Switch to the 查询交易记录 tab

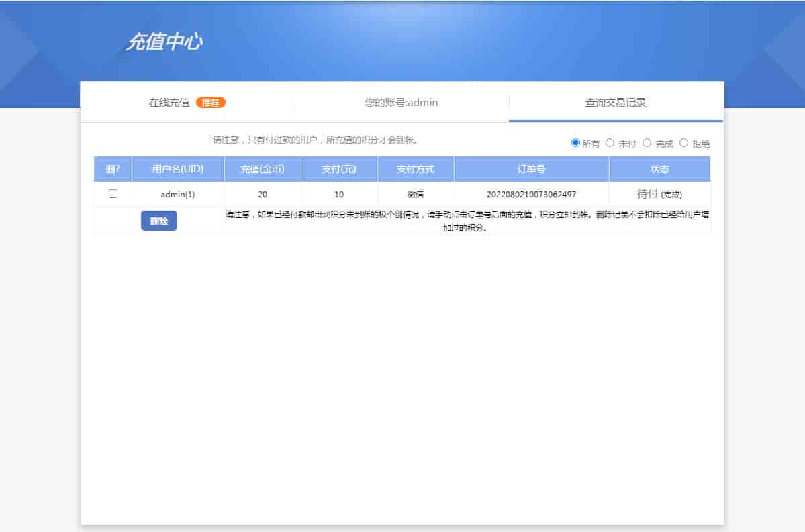pyautogui.click(x=616, y=103)
